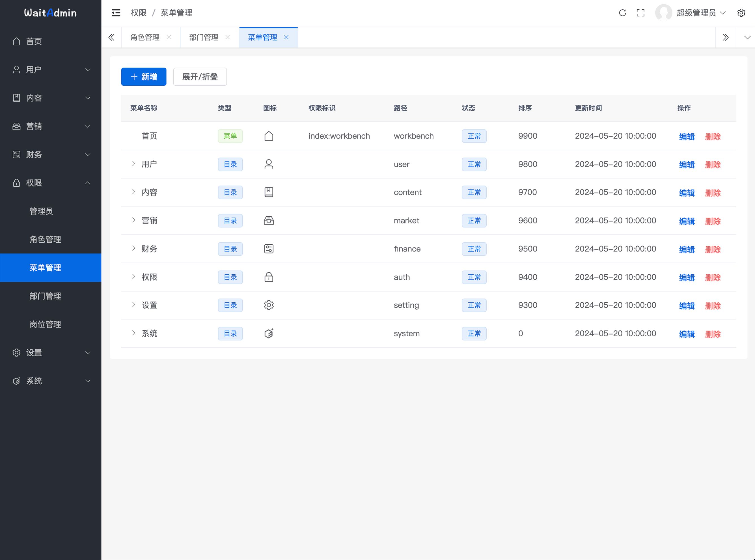Viewport: 755px width, 560px height.
Task: Switch to the 部门管理 tab
Action: 204,37
